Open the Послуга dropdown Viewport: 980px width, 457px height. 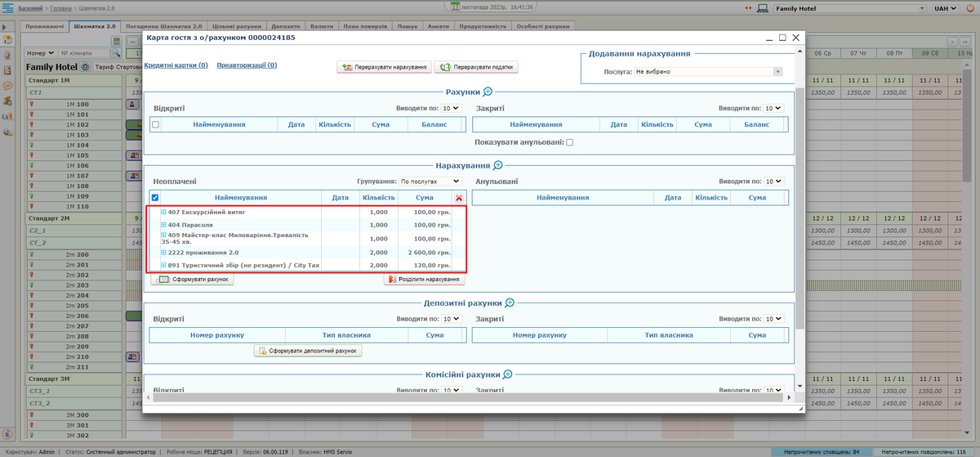click(708, 72)
